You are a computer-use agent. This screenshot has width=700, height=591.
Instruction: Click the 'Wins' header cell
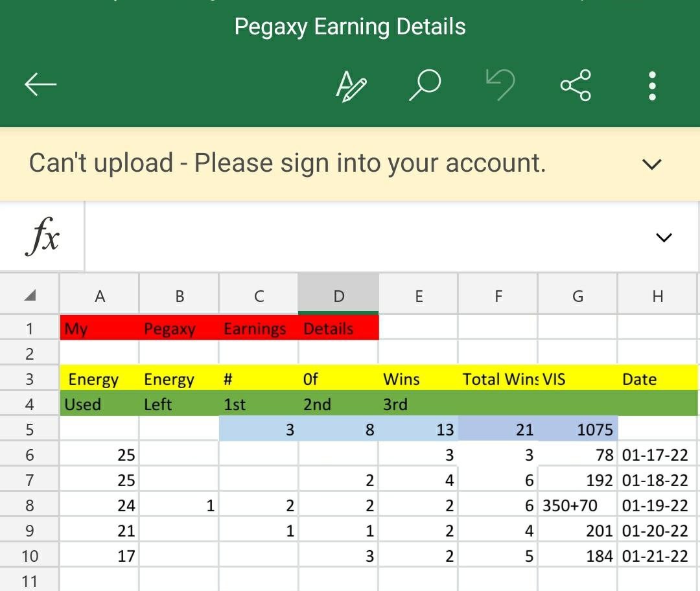point(419,378)
